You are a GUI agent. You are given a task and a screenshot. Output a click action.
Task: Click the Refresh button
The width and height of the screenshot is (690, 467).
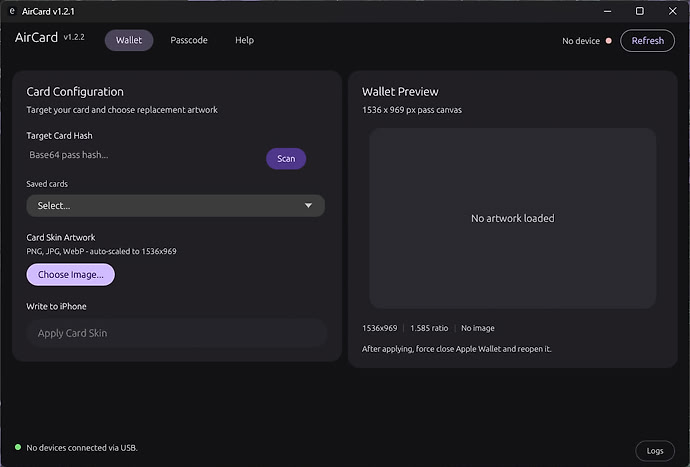click(x=647, y=40)
